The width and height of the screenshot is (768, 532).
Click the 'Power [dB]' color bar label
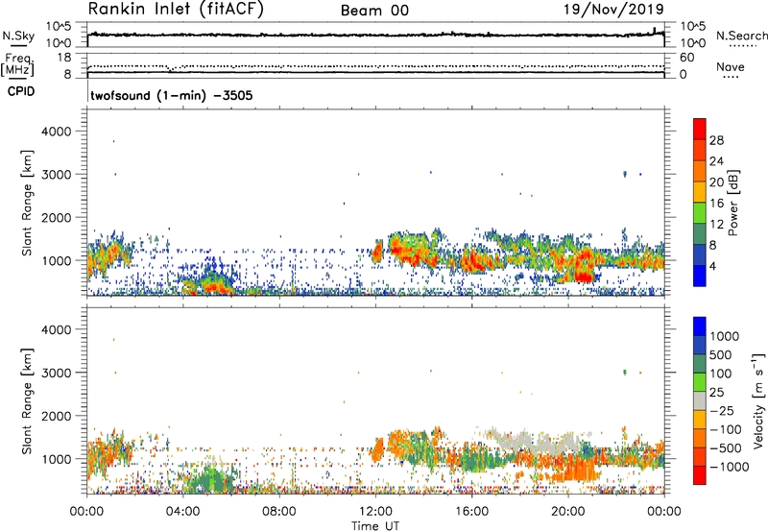click(732, 203)
